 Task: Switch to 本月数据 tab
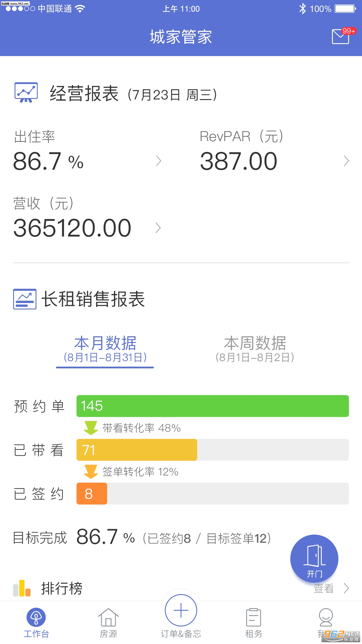click(x=105, y=349)
